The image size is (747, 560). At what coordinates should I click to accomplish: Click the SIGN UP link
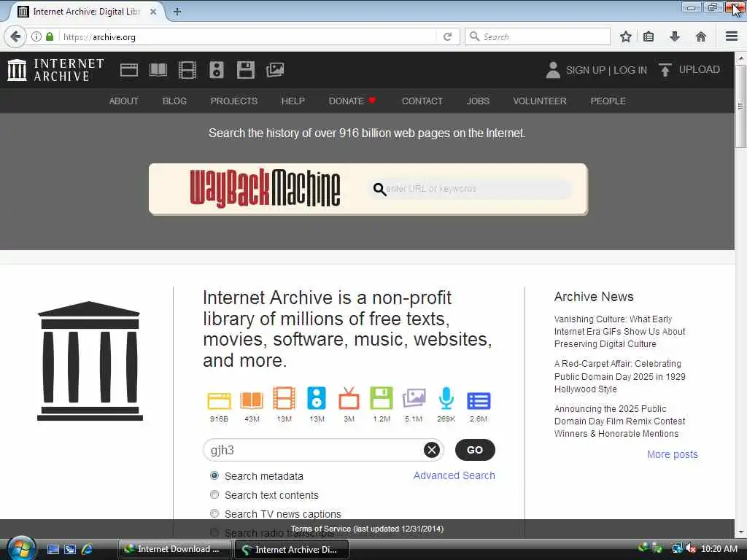coord(585,70)
